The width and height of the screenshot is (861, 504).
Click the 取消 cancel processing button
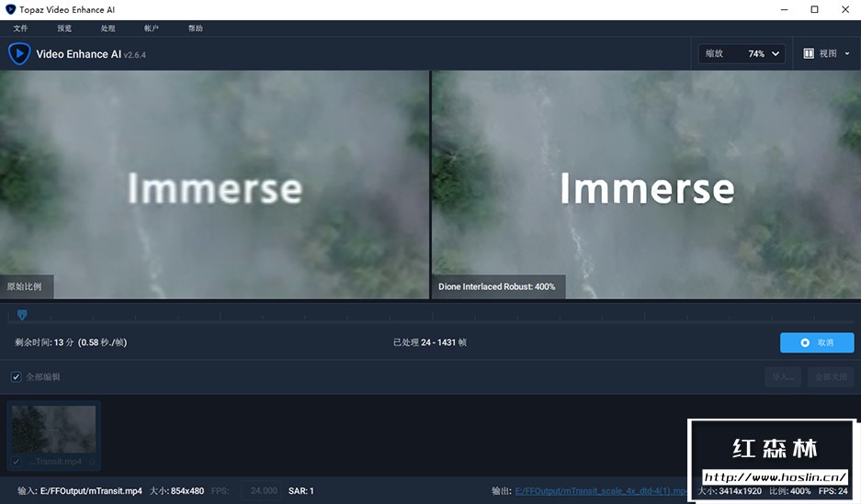coord(817,342)
